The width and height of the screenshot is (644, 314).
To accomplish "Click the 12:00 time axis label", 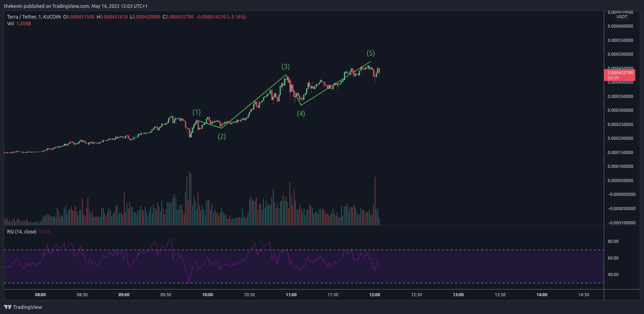I will click(x=375, y=295).
